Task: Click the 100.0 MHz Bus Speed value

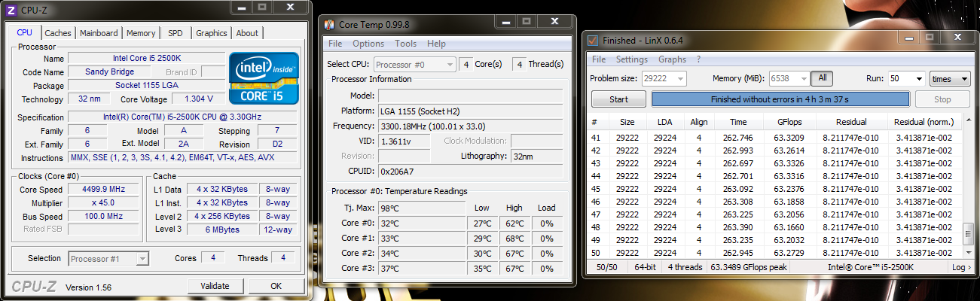Action: 102,217
